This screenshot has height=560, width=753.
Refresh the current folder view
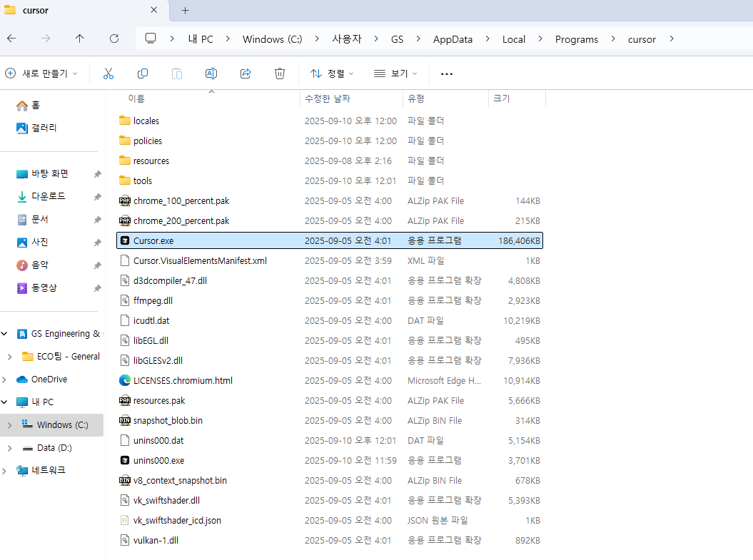pyautogui.click(x=114, y=39)
